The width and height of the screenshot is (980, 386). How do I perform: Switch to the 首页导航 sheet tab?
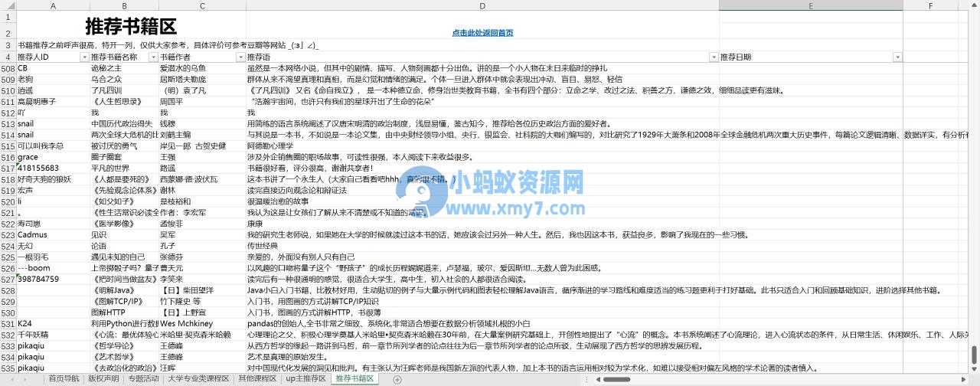tap(64, 379)
